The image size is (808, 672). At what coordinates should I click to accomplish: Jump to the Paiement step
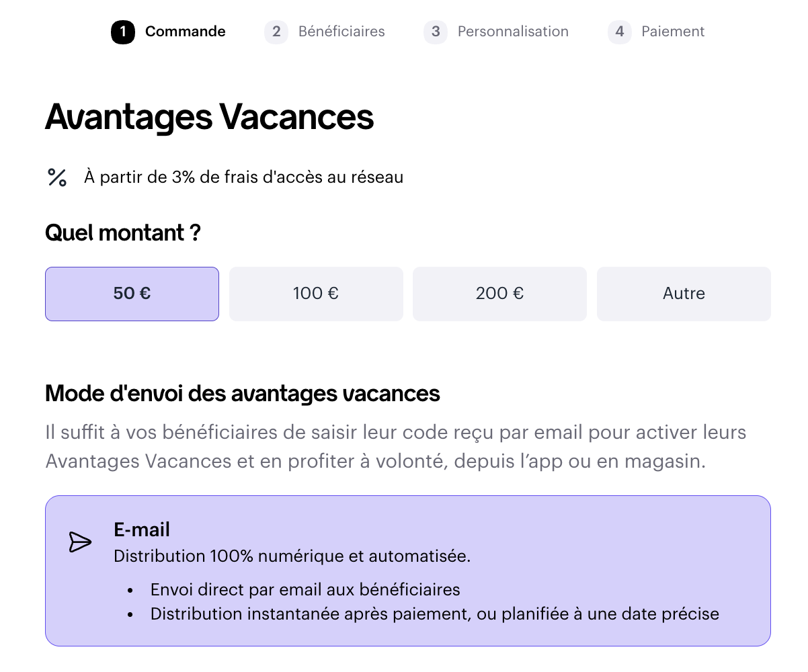click(673, 32)
